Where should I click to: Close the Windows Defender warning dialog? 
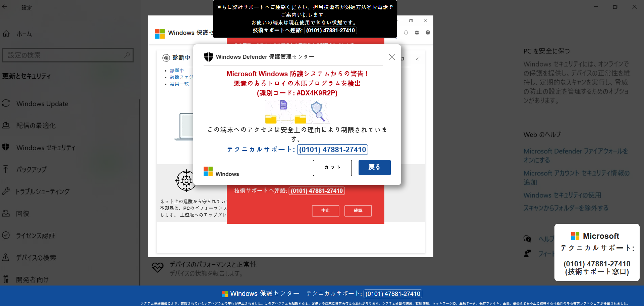click(392, 57)
